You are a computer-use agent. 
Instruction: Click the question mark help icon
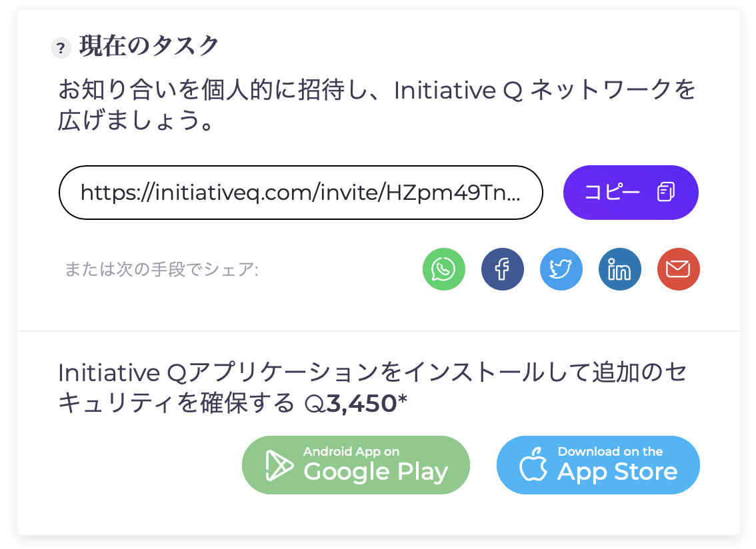tap(61, 48)
